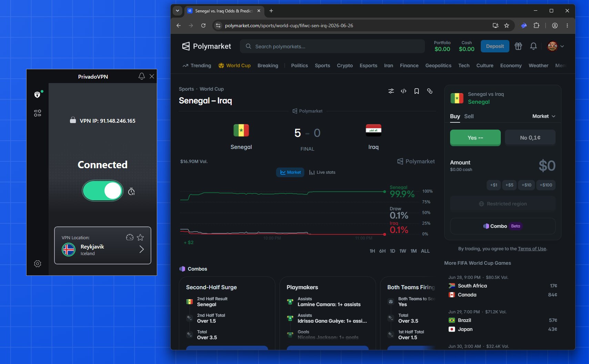Screen dimensions: 589x364
Task: Copy the market link icon
Action: [x=430, y=91]
